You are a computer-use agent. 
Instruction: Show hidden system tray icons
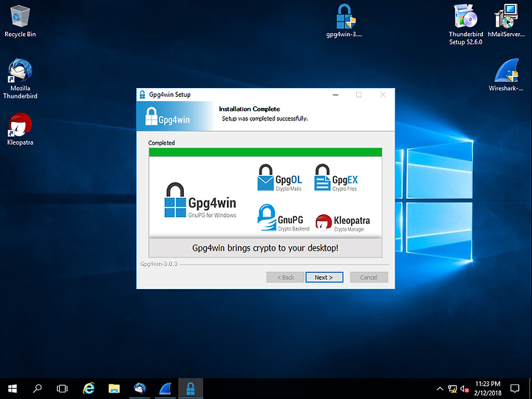click(x=440, y=389)
